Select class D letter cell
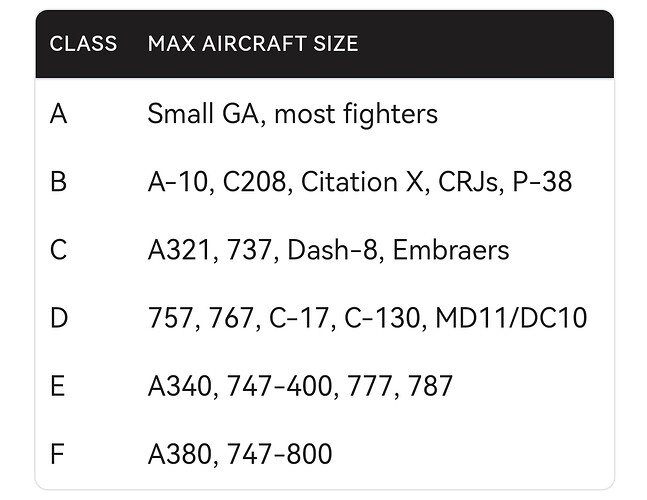The height and width of the screenshot is (500, 647). coord(59,318)
